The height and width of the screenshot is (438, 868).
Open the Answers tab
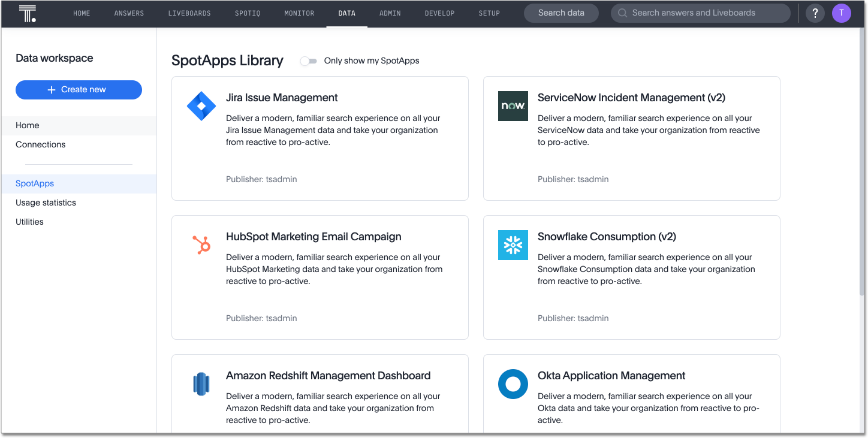(129, 13)
